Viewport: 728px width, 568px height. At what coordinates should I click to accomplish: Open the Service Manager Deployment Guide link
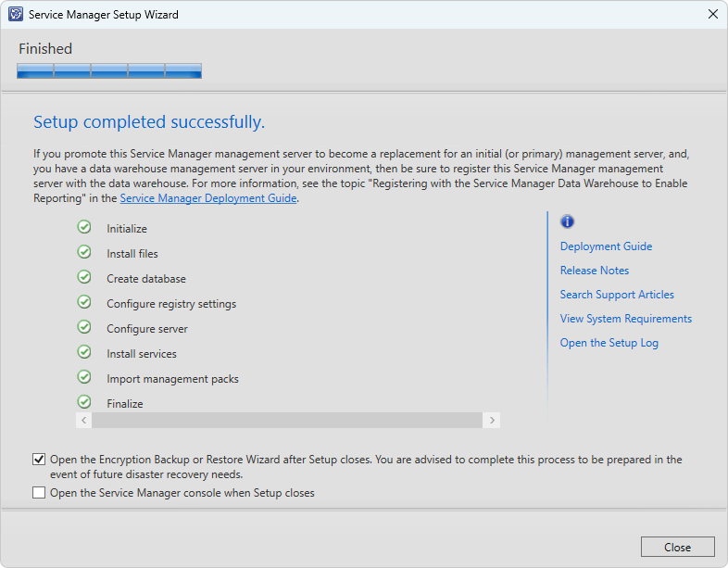(x=208, y=198)
